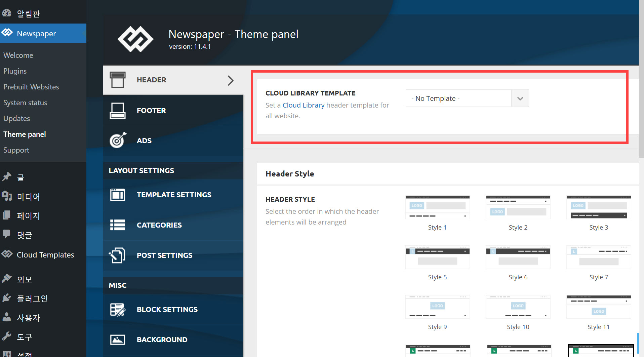644x357 pixels.
Task: Click the version: 11.4.1 text
Action: pos(190,47)
